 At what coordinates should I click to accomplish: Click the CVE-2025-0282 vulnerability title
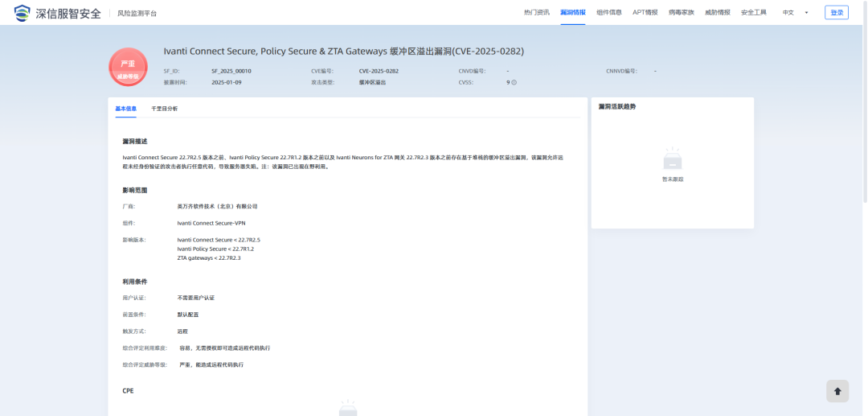[344, 51]
